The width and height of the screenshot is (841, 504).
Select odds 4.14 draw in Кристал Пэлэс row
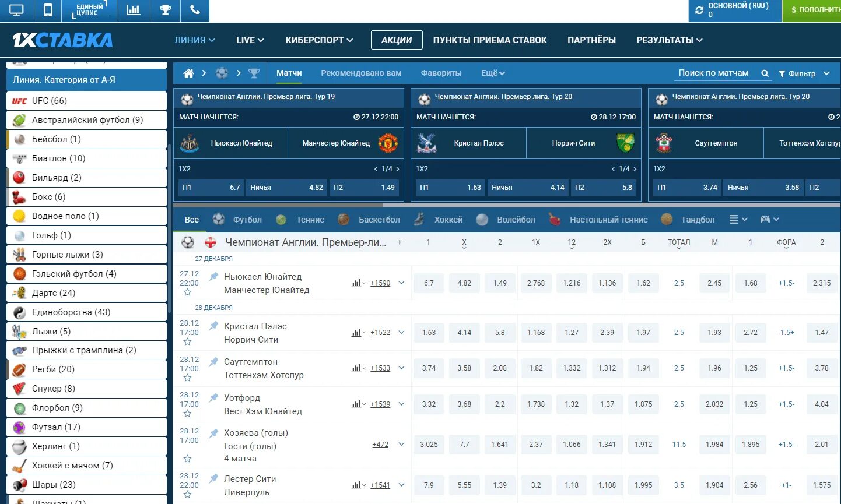464,333
